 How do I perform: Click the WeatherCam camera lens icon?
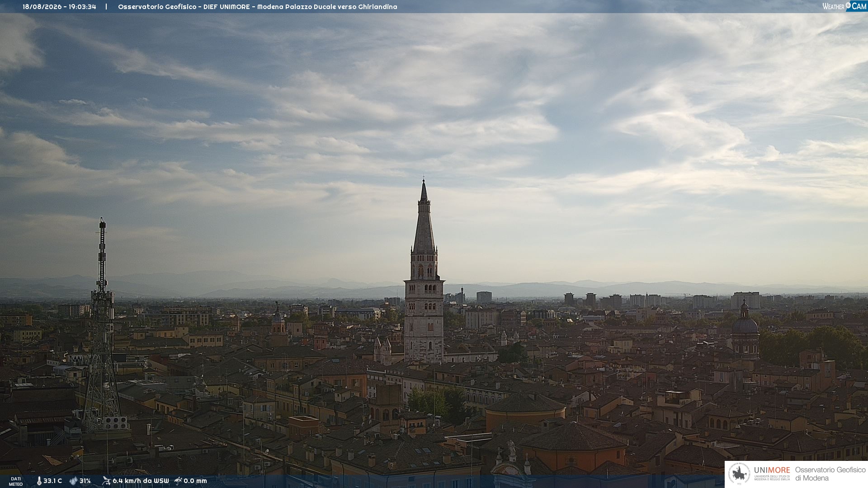coord(848,5)
